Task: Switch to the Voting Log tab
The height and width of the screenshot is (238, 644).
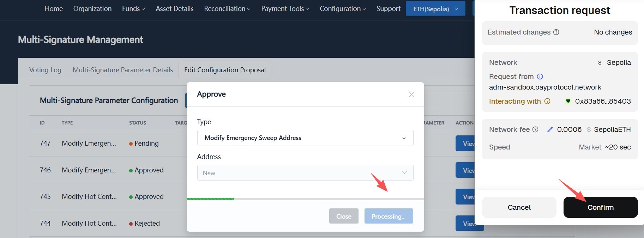Action: [45, 70]
